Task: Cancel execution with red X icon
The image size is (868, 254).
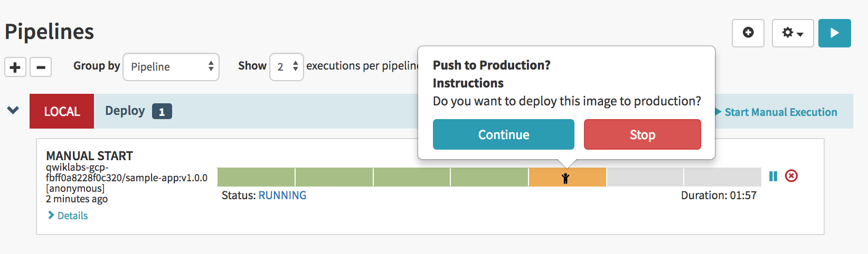Action: point(791,176)
